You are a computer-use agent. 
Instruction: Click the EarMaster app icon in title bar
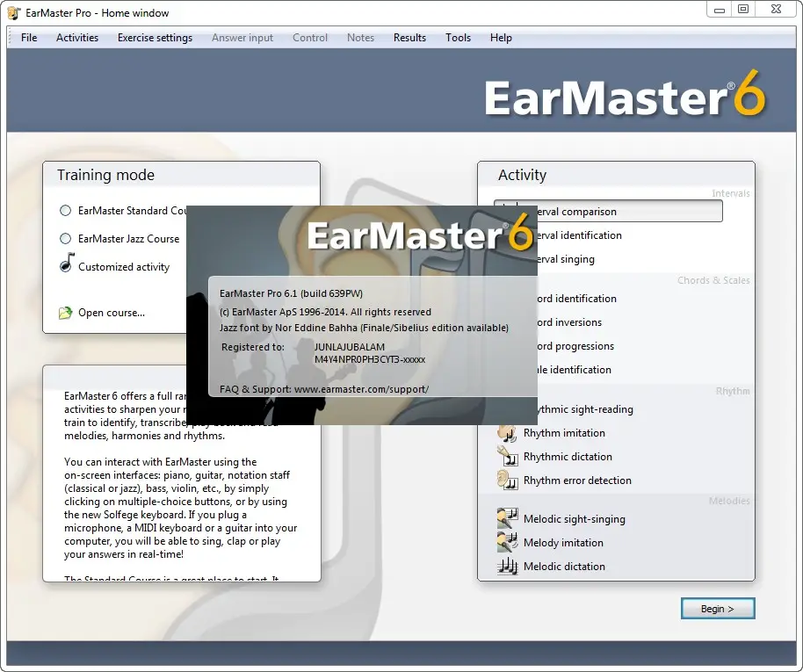(x=14, y=13)
